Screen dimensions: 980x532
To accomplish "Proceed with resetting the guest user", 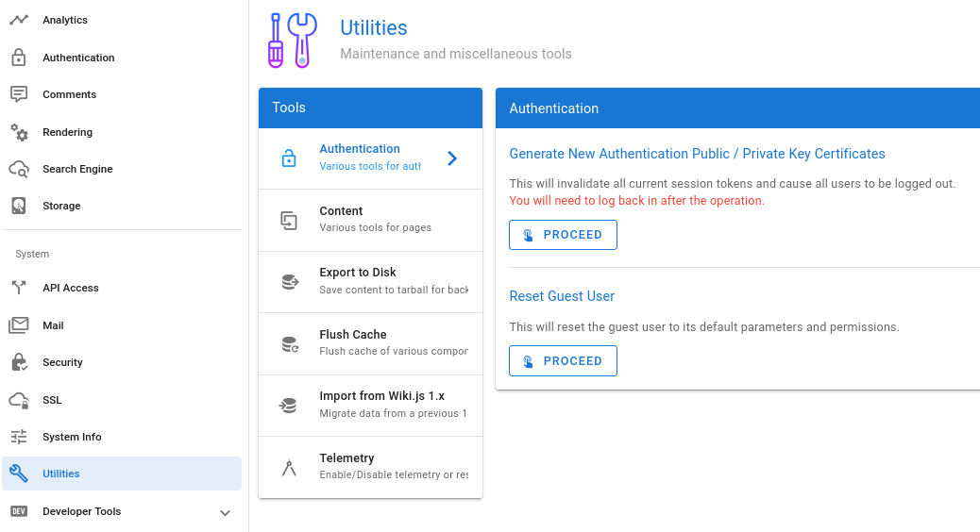I will [x=563, y=361].
